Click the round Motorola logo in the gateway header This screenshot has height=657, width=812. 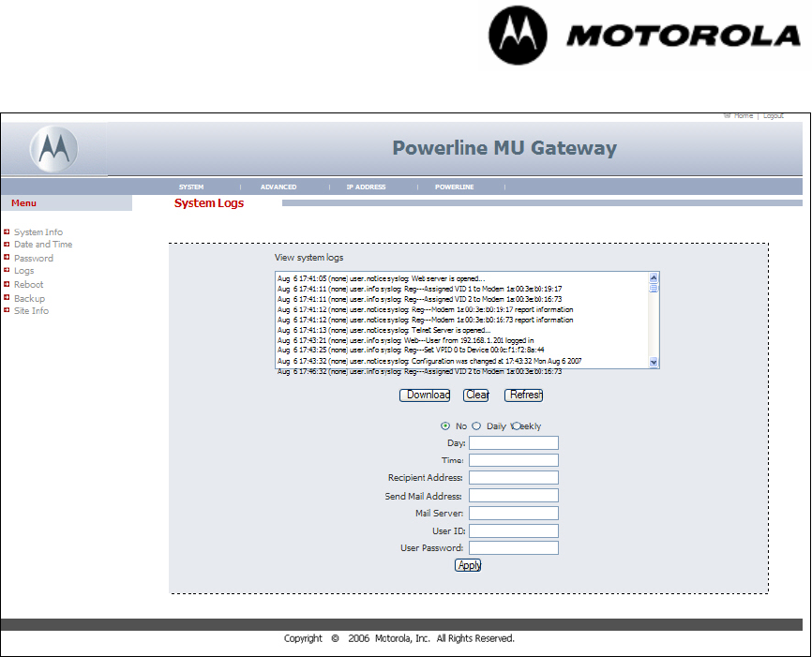click(x=53, y=149)
